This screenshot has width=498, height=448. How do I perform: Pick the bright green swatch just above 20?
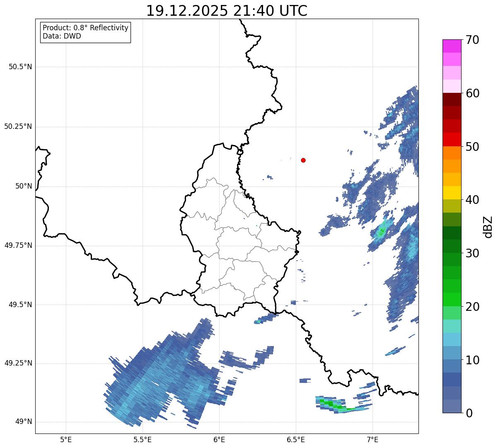(x=452, y=299)
